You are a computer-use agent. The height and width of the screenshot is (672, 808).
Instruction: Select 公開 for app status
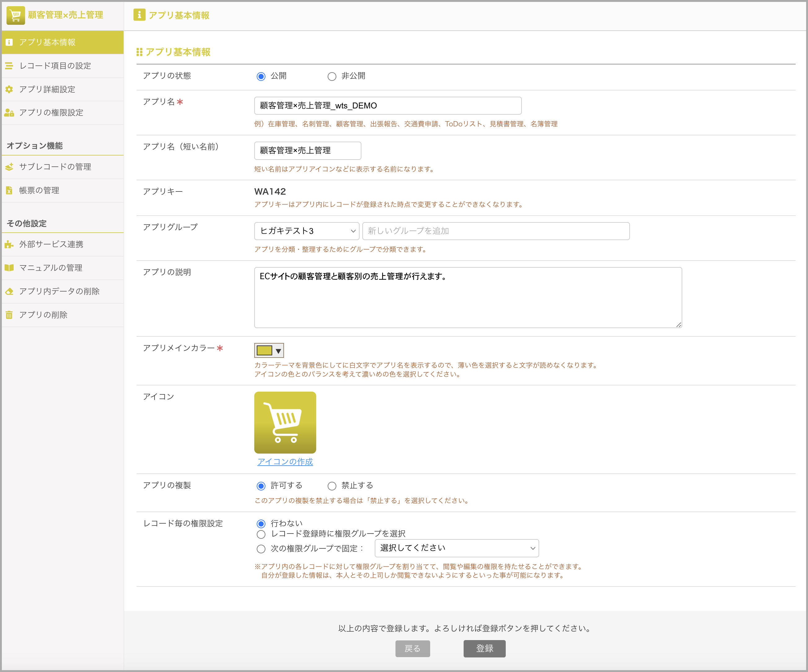(261, 76)
